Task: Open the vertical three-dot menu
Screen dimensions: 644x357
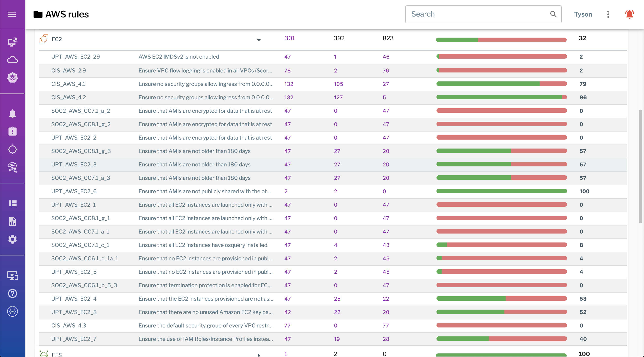Action: coord(608,14)
